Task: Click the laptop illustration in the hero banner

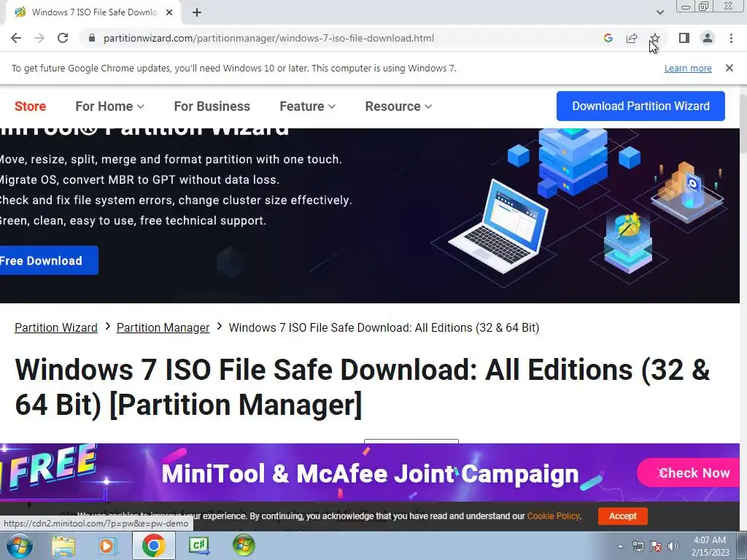Action: pyautogui.click(x=498, y=226)
